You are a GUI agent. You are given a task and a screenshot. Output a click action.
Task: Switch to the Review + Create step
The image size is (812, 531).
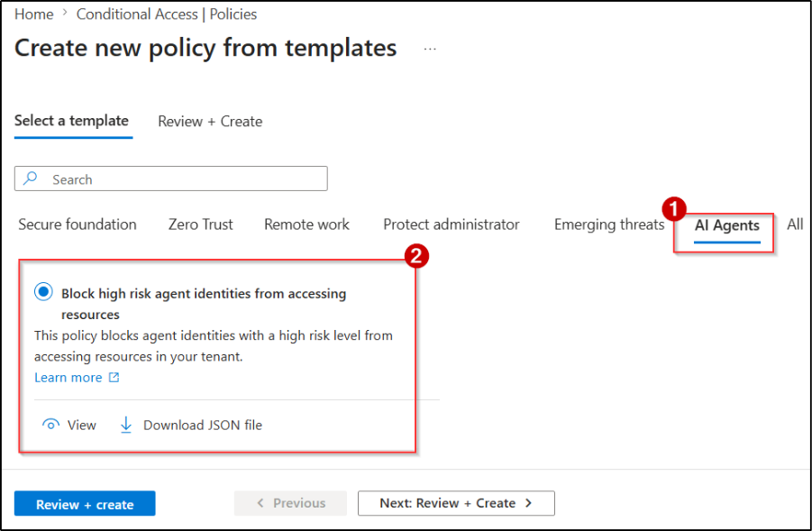click(210, 121)
